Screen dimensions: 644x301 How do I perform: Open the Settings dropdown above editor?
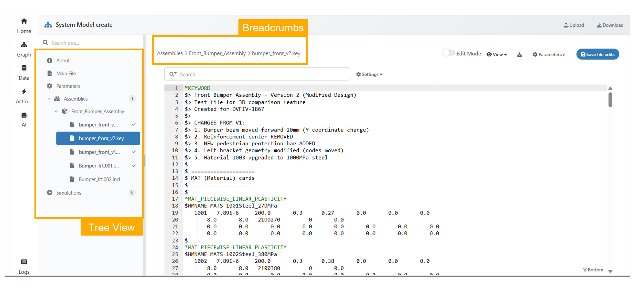[x=369, y=74]
